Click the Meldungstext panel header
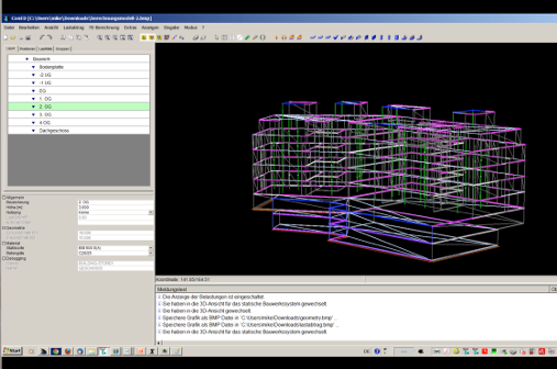The image size is (557, 369). 352,289
